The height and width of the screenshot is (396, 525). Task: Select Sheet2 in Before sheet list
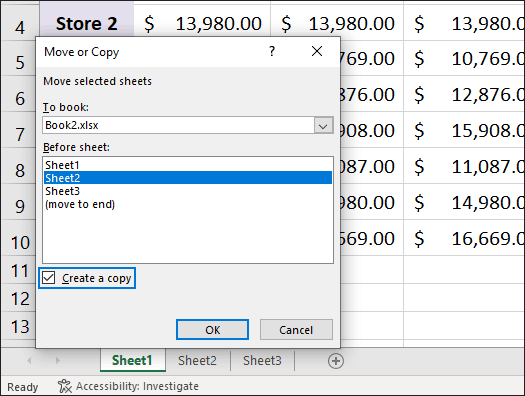(x=188, y=178)
